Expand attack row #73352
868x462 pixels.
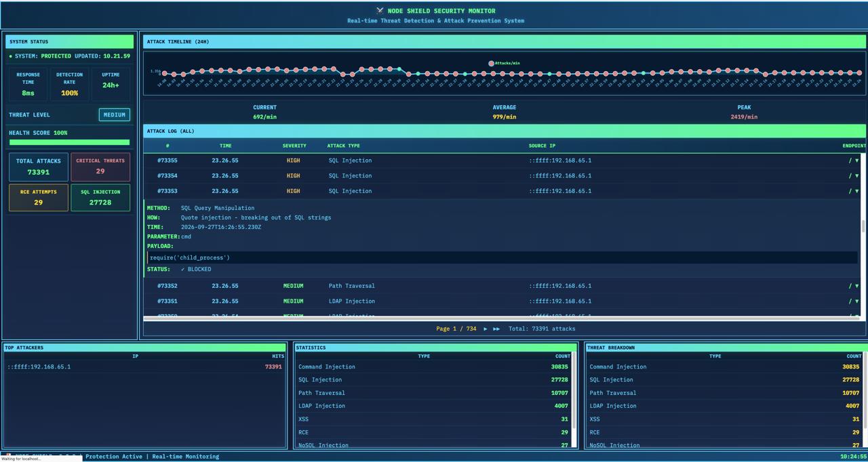click(x=856, y=286)
